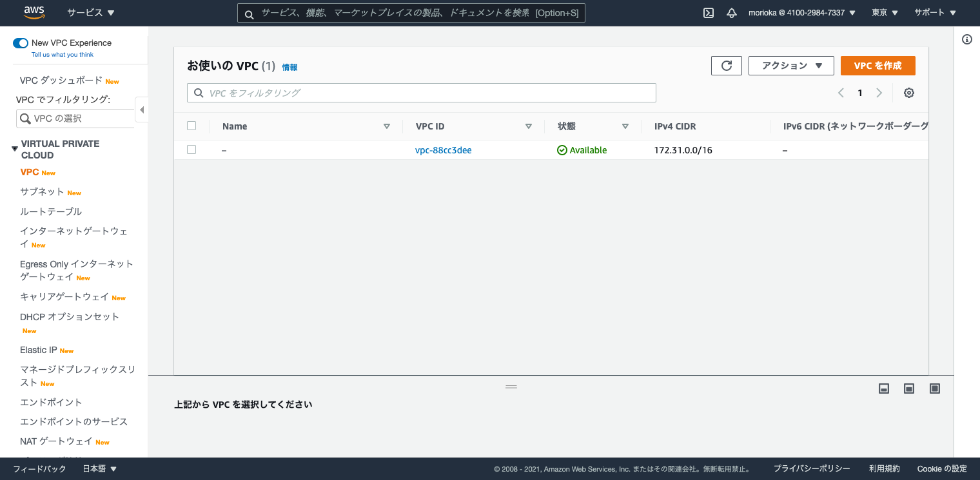Click current page number 1
The height and width of the screenshot is (480, 980).
click(860, 93)
